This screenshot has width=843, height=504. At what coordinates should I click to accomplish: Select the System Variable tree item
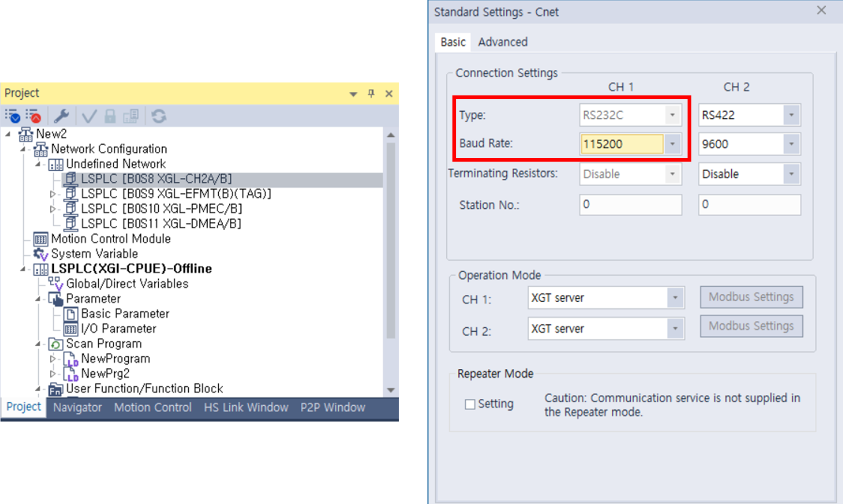pyautogui.click(x=94, y=254)
